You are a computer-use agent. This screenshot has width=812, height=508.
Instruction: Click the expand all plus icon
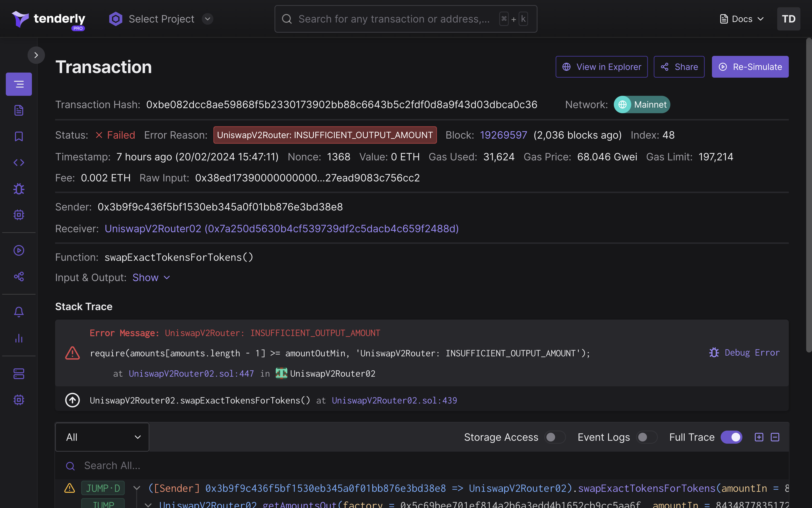tap(759, 437)
